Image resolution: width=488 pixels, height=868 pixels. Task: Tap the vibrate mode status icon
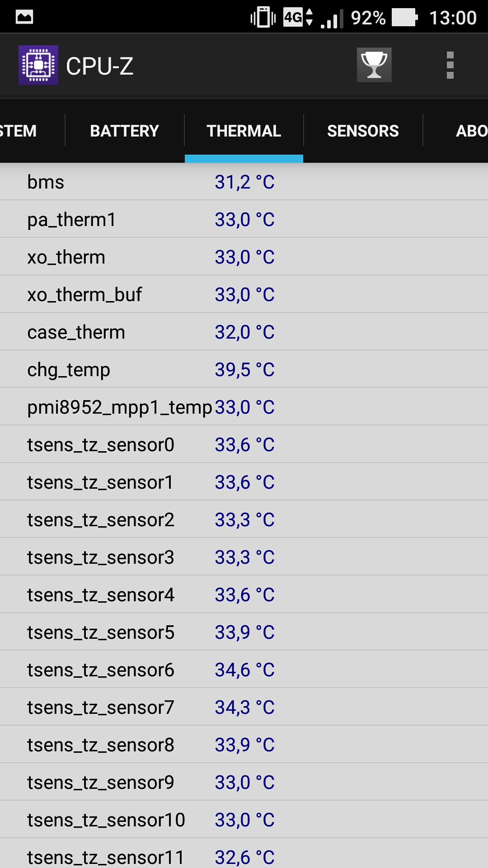[263, 17]
